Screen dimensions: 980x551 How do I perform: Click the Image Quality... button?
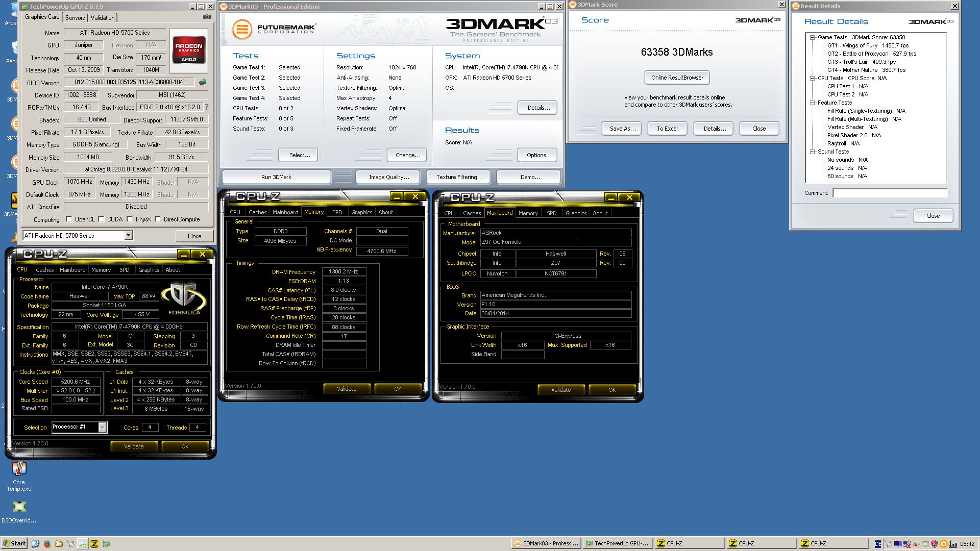388,177
